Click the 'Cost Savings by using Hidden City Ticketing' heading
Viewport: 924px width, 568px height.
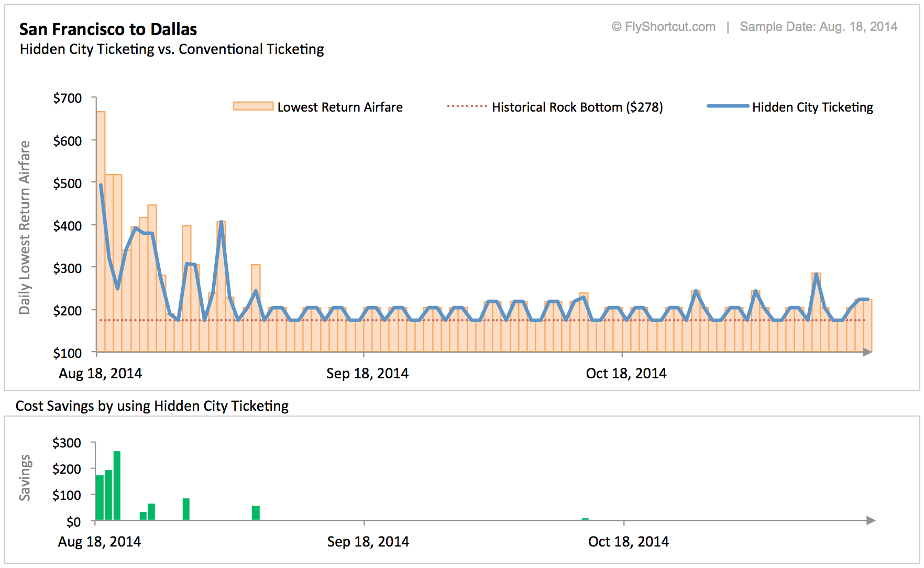[152, 406]
